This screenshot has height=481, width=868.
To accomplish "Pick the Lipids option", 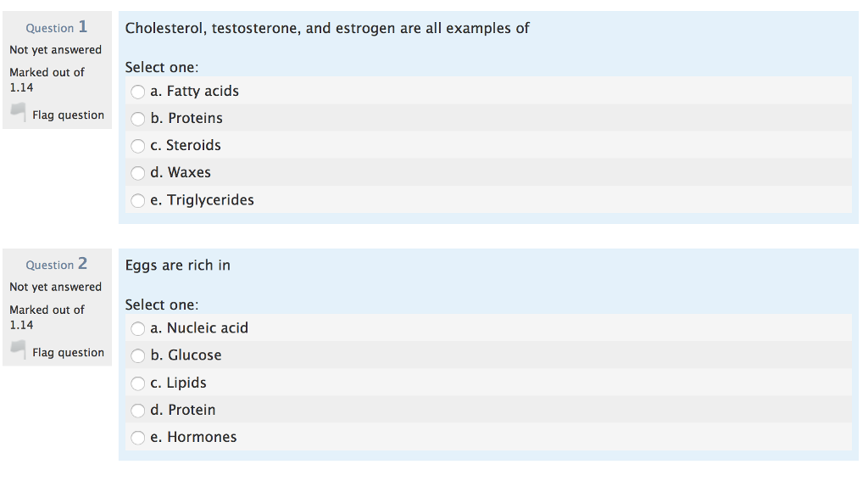I will [x=138, y=383].
